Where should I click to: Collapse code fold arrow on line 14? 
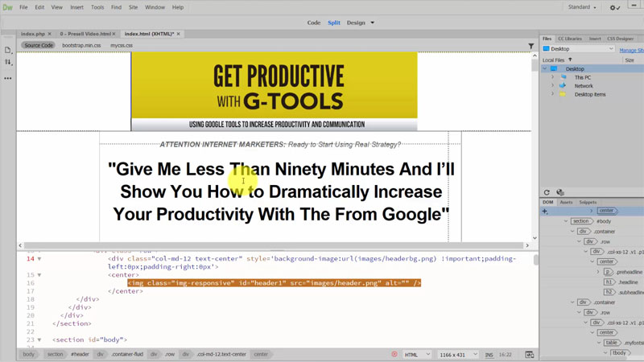coord(39,259)
